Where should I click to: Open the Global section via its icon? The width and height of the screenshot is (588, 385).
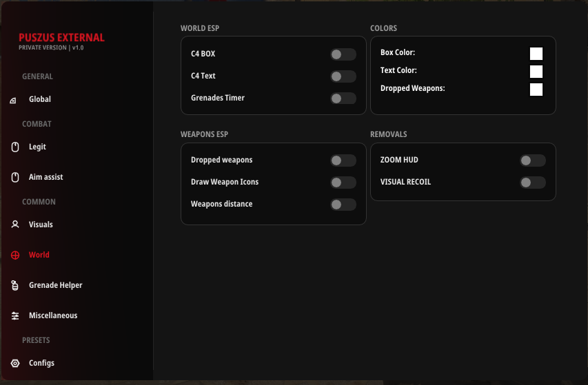13,101
